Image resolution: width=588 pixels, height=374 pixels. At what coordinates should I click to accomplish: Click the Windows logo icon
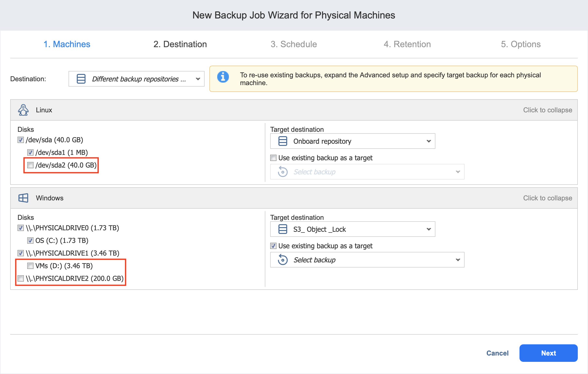coord(23,198)
